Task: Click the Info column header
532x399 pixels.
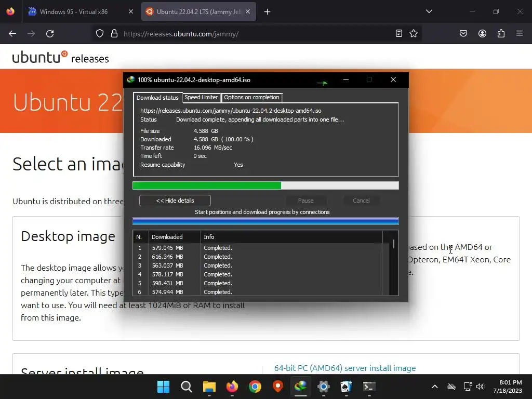Action: tap(291, 237)
